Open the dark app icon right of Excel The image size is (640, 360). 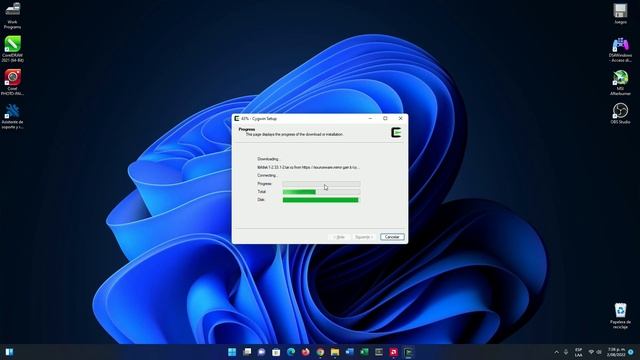coord(379,352)
